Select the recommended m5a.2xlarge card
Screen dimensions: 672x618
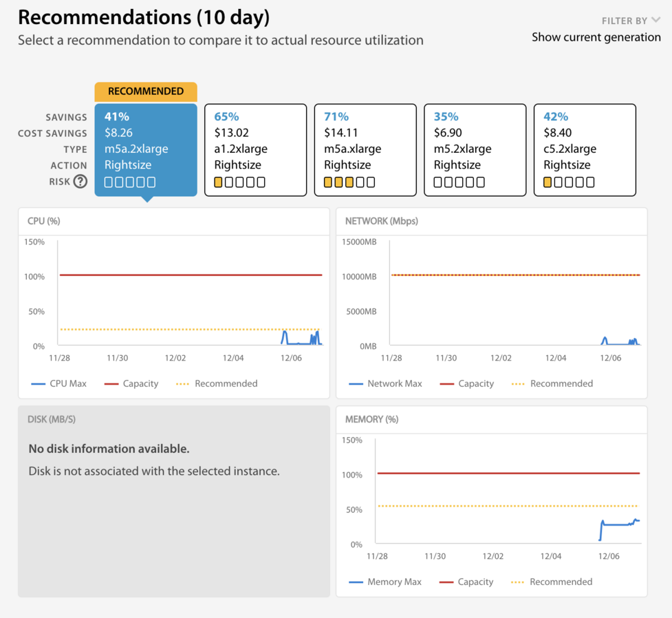146,149
